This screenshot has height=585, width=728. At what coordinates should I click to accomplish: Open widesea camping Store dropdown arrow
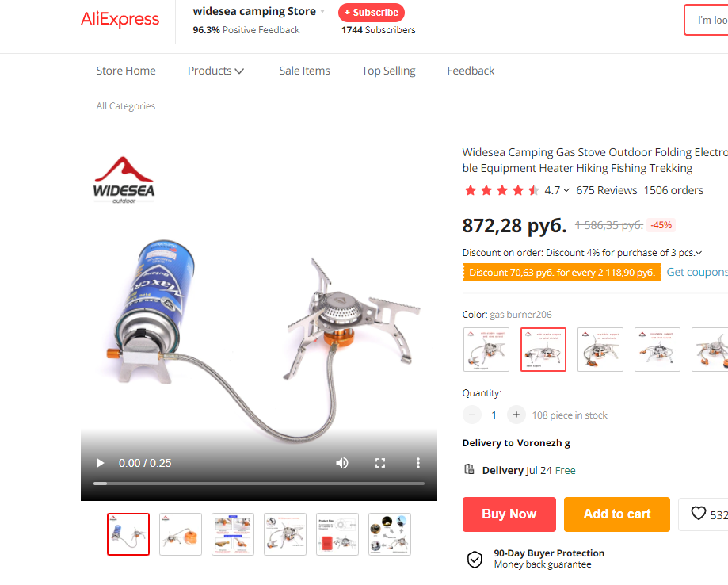(x=322, y=12)
